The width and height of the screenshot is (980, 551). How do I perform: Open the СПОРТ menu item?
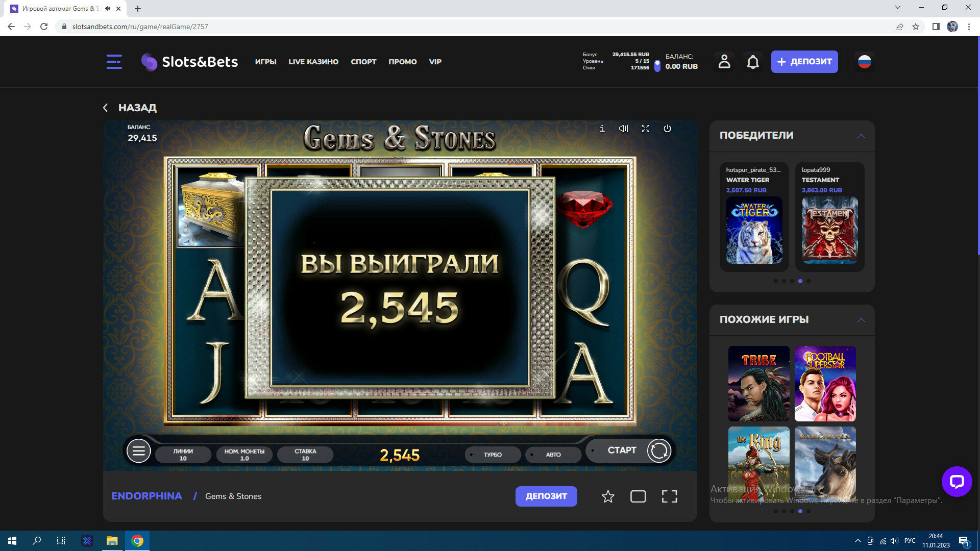pyautogui.click(x=363, y=62)
